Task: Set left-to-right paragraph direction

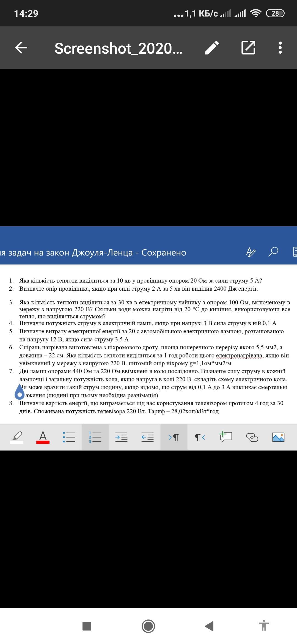Action: (x=174, y=437)
